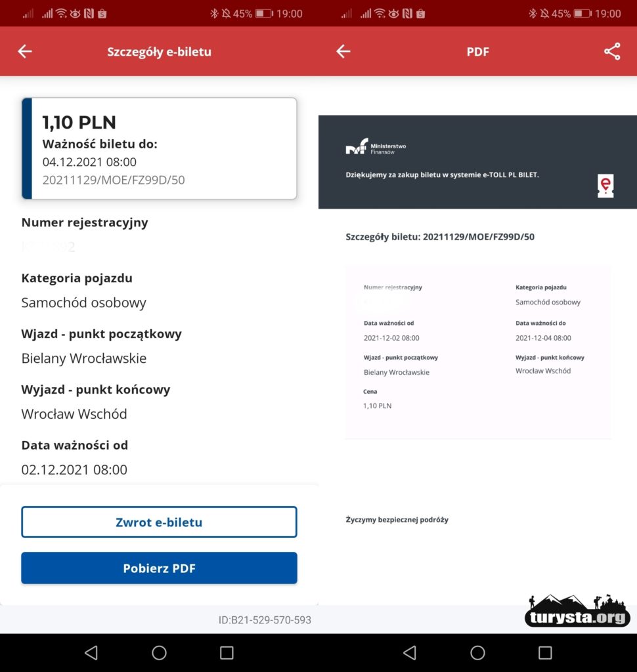Tap the PDF screen title
This screenshot has height=672, width=637.
[x=477, y=51]
